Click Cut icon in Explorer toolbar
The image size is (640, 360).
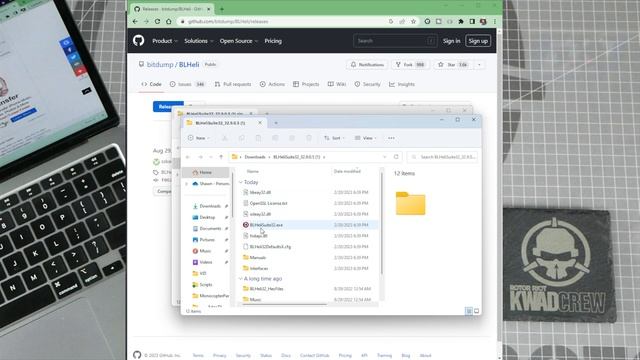[x=224, y=138]
